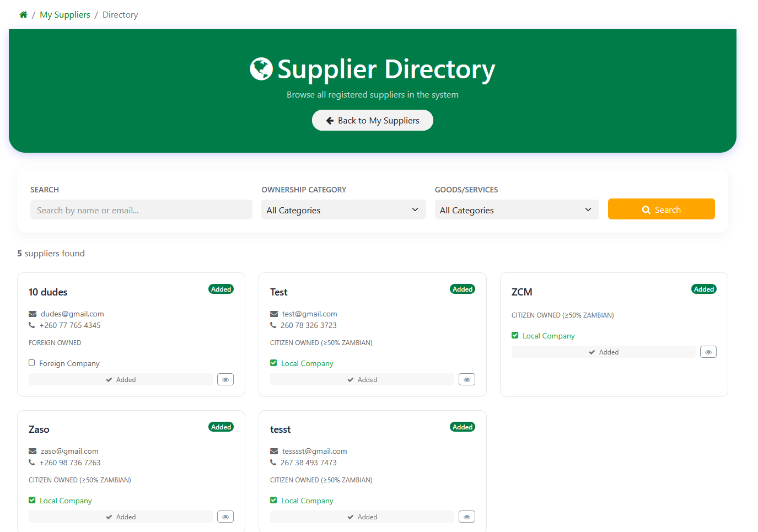Viewport: 758px width, 532px height.
Task: Toggle the Local Company checkbox on the Test card
Action: 273,363
